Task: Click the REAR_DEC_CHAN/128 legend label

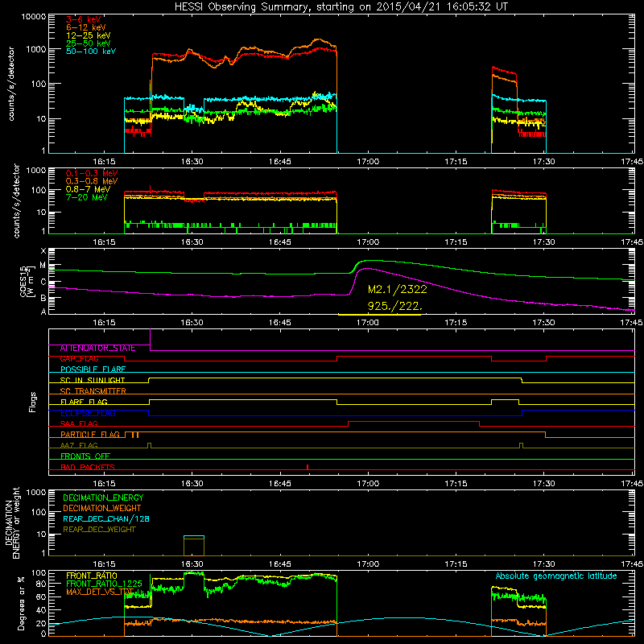Action: (106, 519)
